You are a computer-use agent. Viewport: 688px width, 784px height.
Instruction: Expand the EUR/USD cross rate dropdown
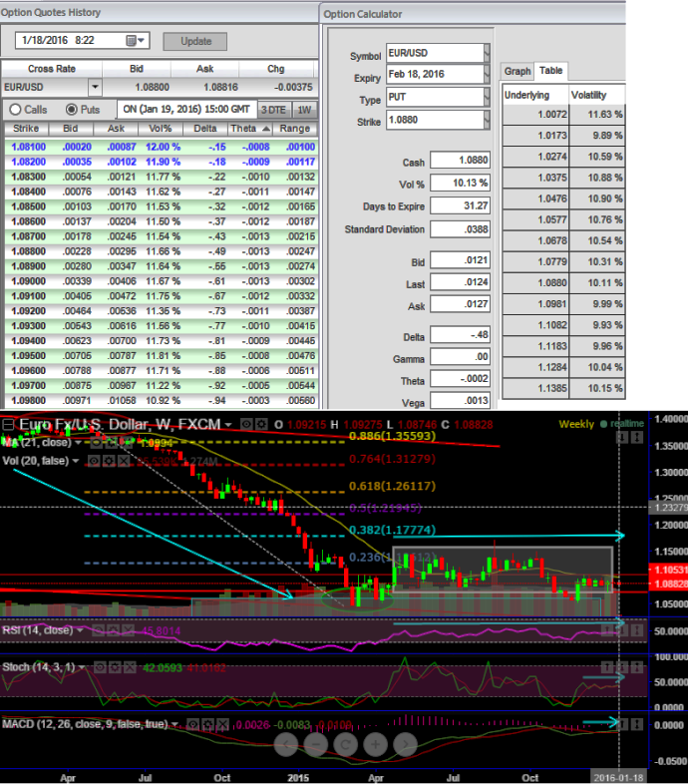click(x=95, y=88)
